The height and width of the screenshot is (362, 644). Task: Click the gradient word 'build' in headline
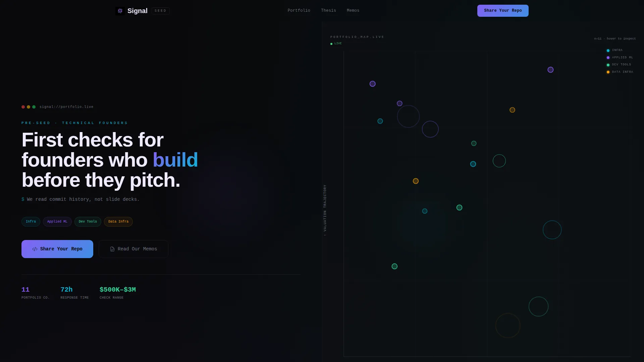click(175, 160)
